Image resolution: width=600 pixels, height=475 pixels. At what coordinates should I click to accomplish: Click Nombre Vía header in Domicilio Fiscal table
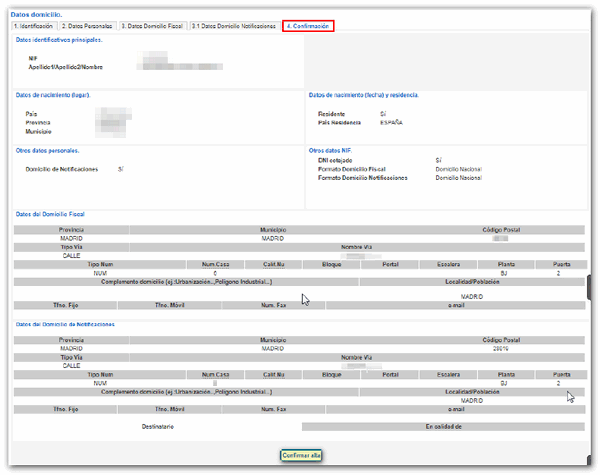pos(357,247)
